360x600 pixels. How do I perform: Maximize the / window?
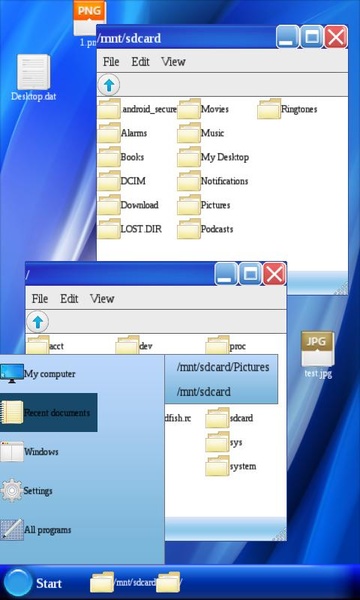(250, 274)
